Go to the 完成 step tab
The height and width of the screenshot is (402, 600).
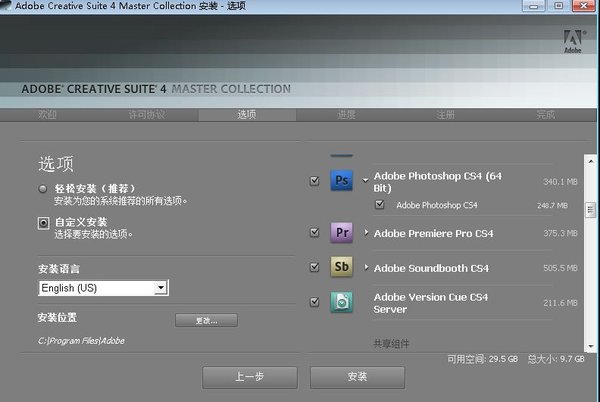tap(546, 114)
